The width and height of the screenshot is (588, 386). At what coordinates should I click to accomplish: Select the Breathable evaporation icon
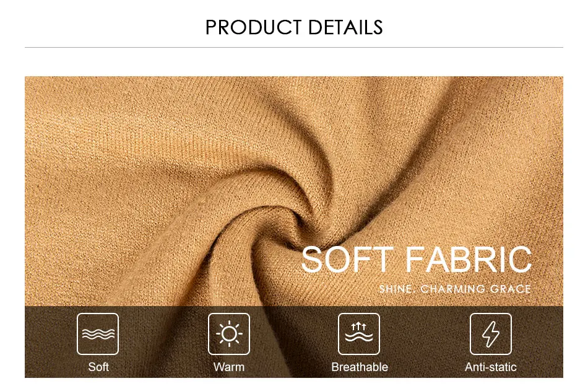(x=359, y=334)
